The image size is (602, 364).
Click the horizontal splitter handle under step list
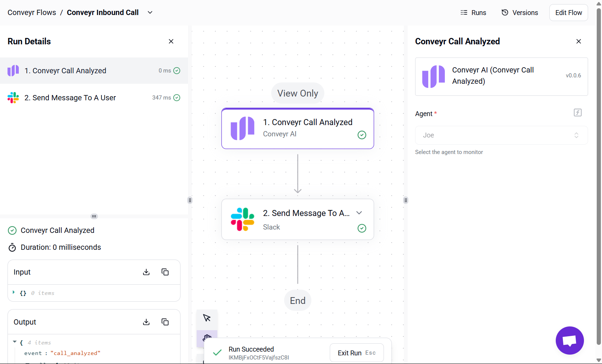[94, 216]
